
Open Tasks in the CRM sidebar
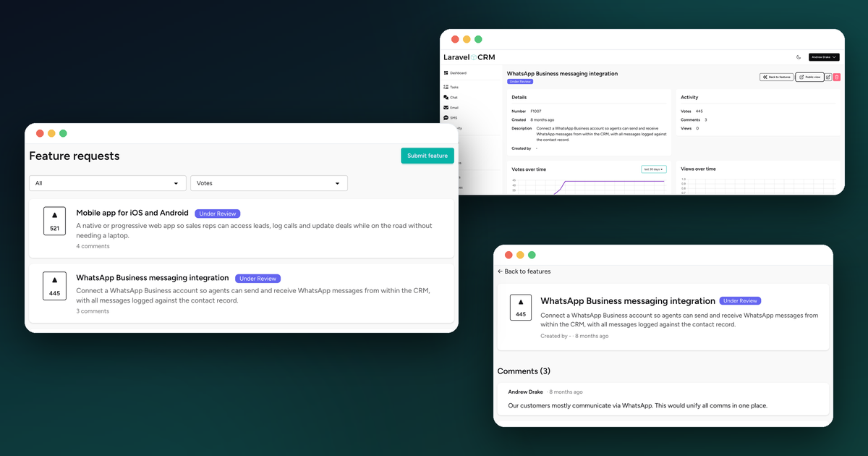pos(451,87)
